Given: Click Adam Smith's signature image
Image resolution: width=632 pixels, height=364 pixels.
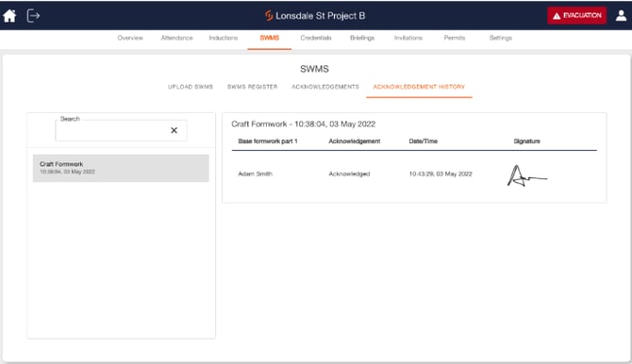Looking at the screenshot, I should tap(526, 176).
